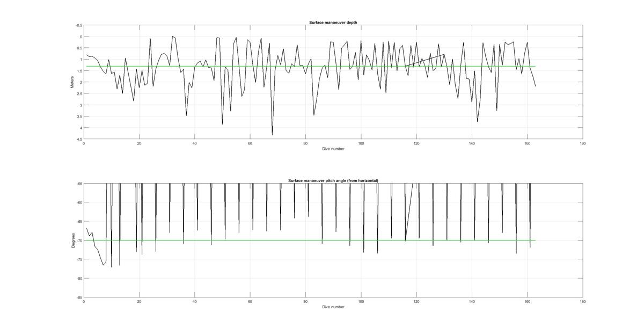This screenshot has height=334, width=644.
Task: Click the '140' x-axis tick of pitch plot
Action: (472, 302)
